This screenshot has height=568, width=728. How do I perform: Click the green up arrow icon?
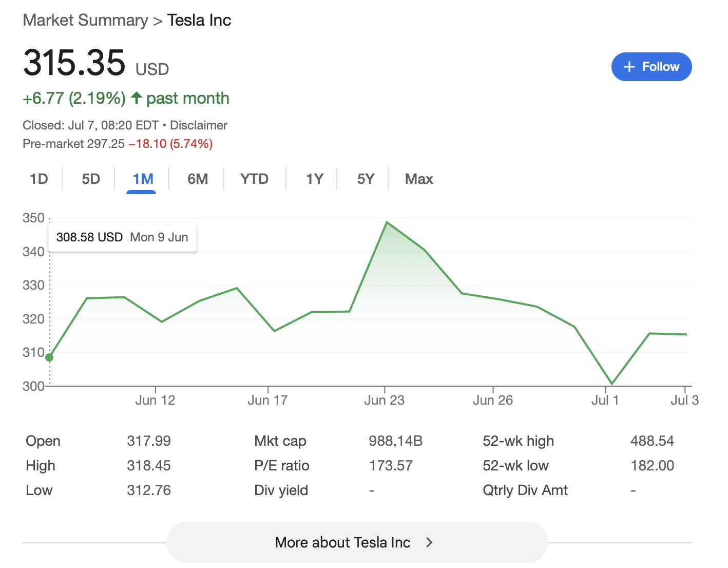click(136, 98)
